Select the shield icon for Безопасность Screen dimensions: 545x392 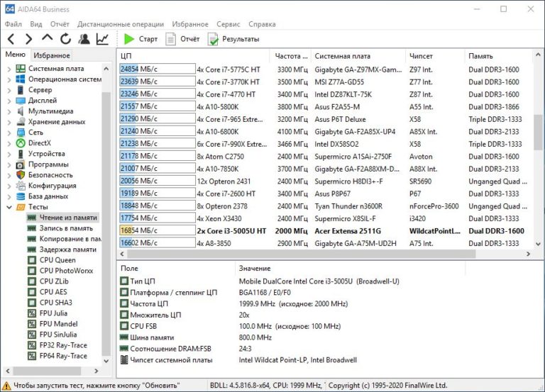point(21,175)
